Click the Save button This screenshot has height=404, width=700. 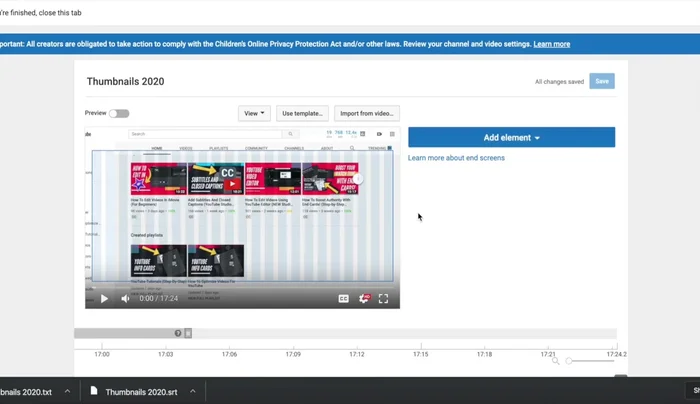tap(602, 81)
